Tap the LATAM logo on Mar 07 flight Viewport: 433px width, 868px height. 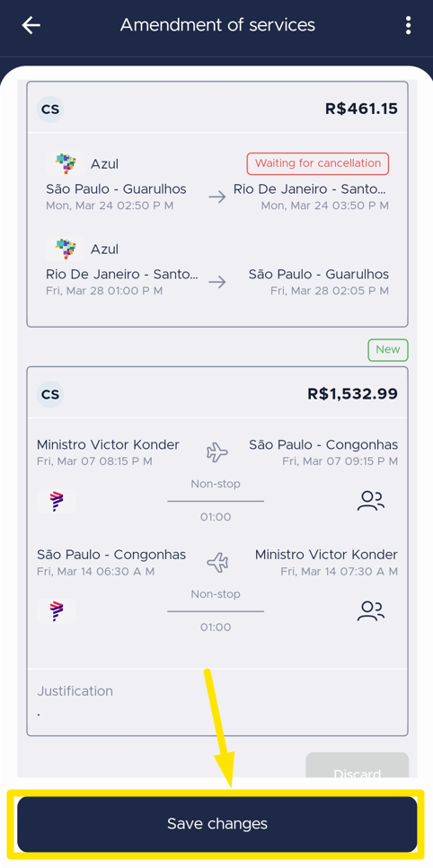click(x=57, y=501)
